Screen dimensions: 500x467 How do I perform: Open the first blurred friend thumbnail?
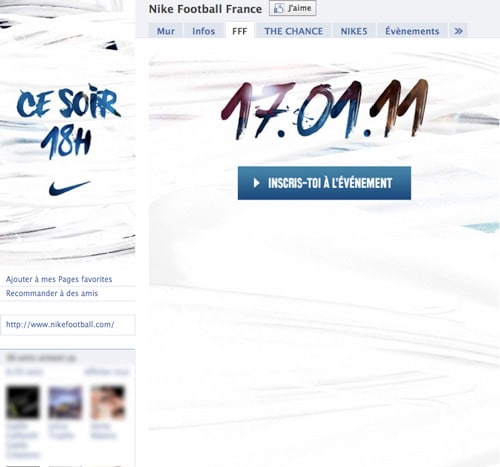point(23,402)
